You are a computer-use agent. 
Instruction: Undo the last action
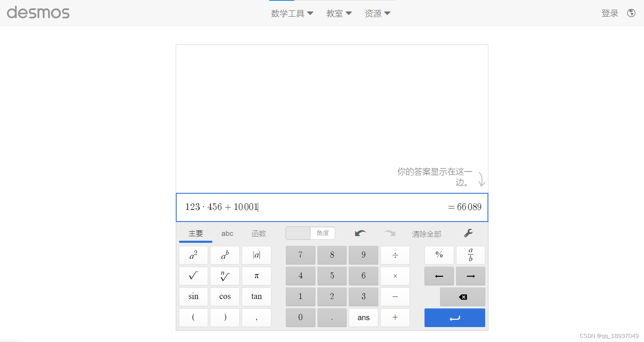pos(361,233)
